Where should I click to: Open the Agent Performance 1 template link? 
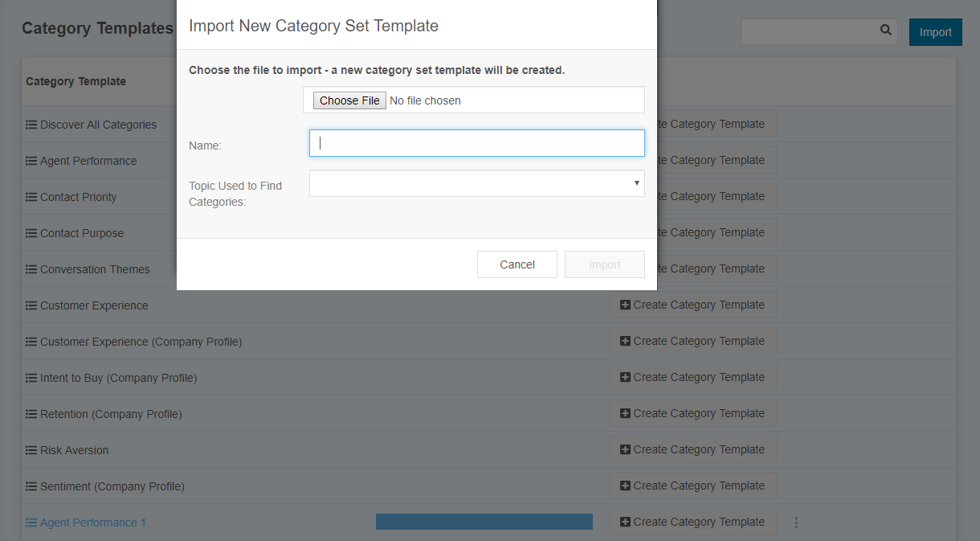point(93,523)
